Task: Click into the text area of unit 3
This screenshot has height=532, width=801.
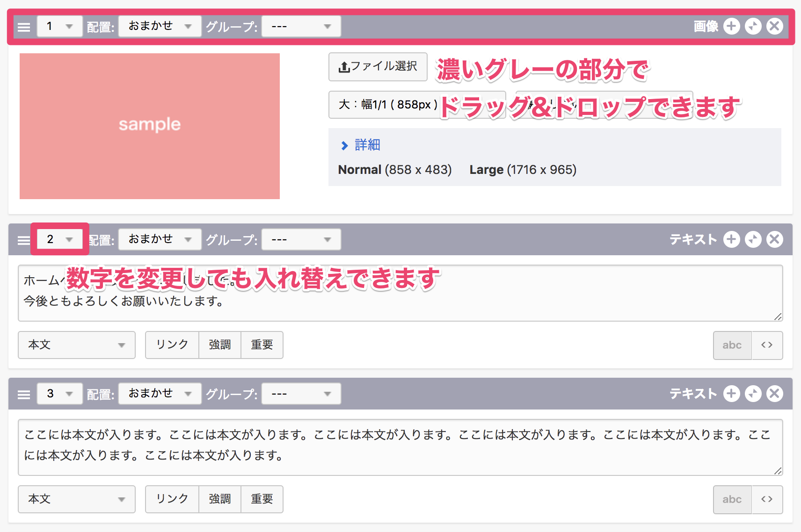Action: 400,447
